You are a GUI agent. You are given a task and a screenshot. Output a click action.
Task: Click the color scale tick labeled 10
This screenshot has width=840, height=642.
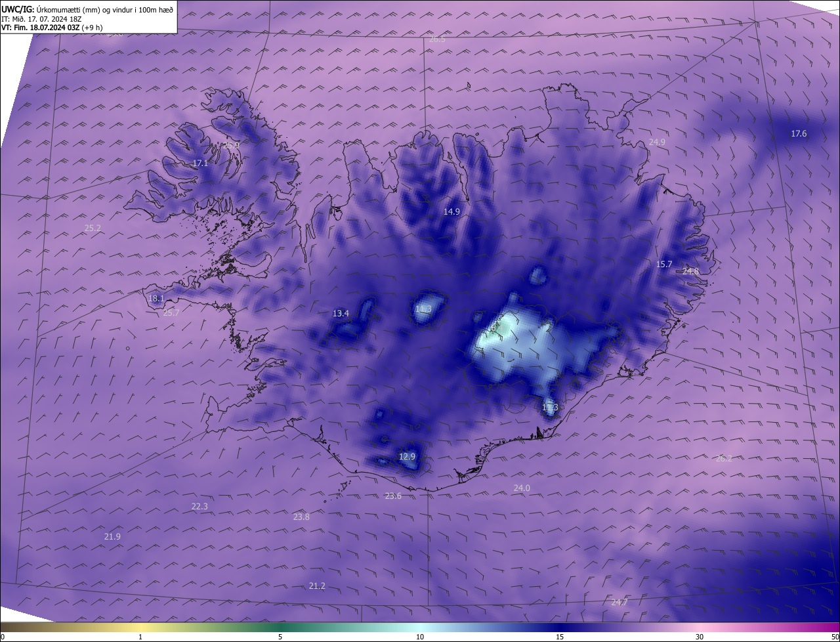pyautogui.click(x=420, y=637)
